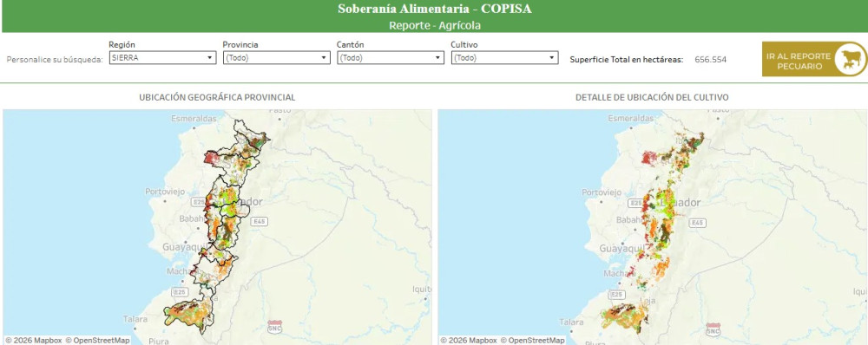
Task: Click 'Detalle de Ubicación del Cultivo' title
Action: click(652, 97)
